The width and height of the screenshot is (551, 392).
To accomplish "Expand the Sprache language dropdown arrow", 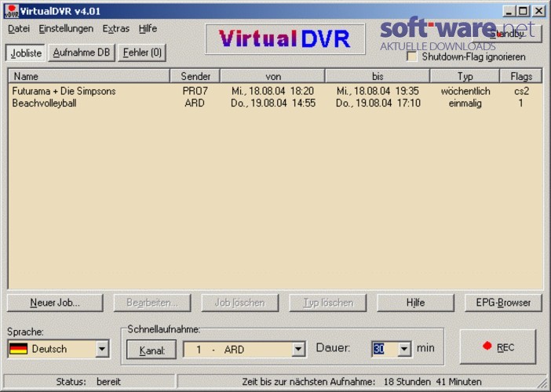I will pos(102,349).
